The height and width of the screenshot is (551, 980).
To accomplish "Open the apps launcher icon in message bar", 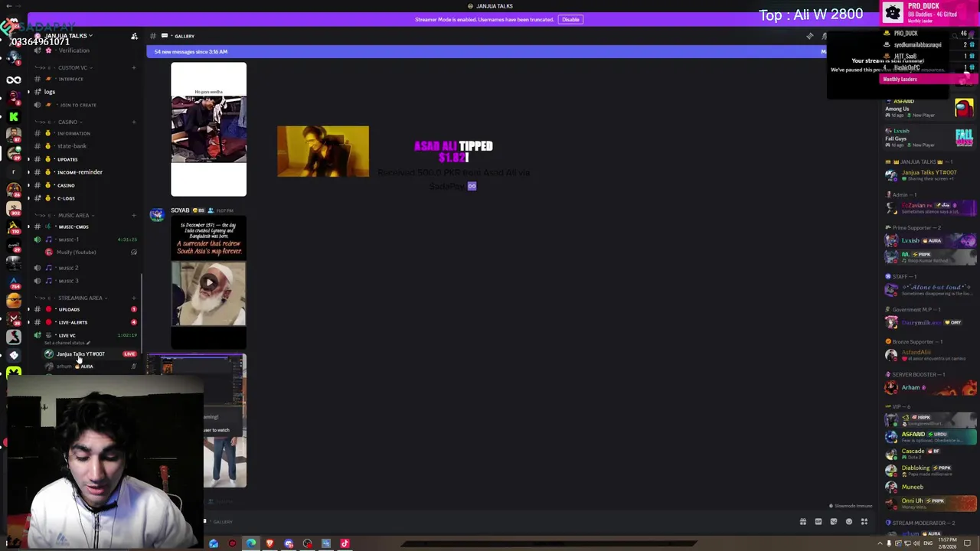I will pyautogui.click(x=864, y=522).
